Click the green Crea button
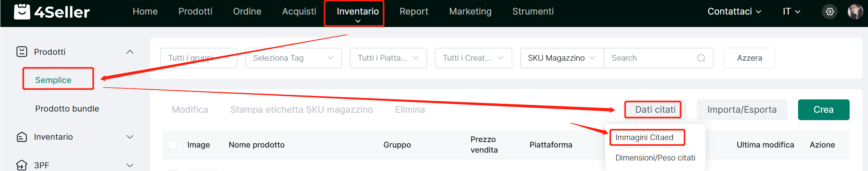Viewport: 868px width, 171px height. pos(823,110)
